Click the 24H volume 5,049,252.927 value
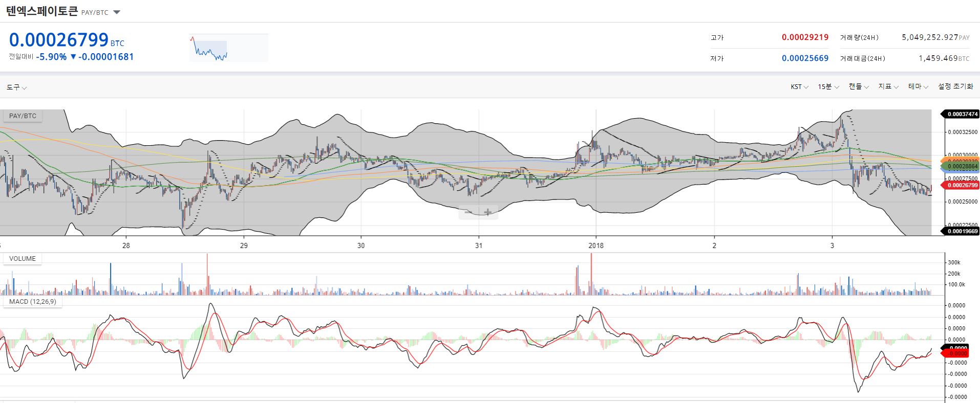 tap(930, 37)
